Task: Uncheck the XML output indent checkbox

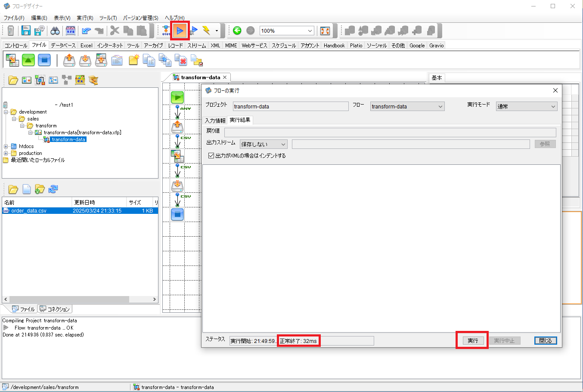Action: pos(211,155)
